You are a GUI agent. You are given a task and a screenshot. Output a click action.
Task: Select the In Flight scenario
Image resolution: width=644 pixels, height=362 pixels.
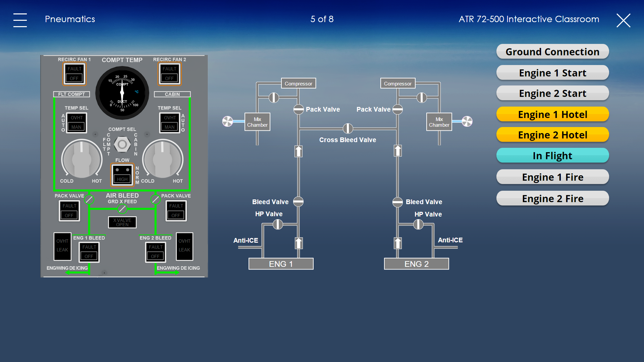point(552,156)
